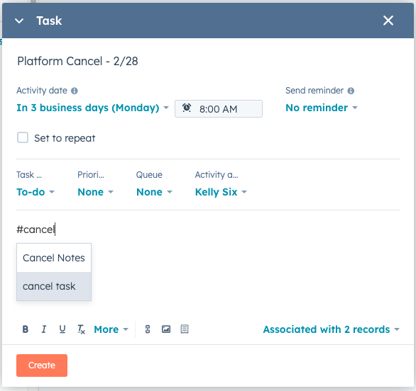Toggle bold text formatting
This screenshot has height=391, width=416.
25,329
